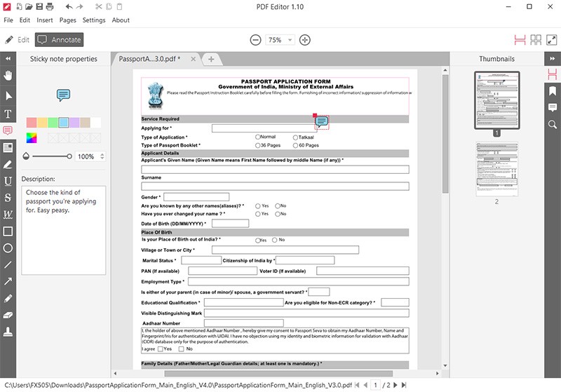Open the Search panel
561x392 pixels.
pos(553,124)
